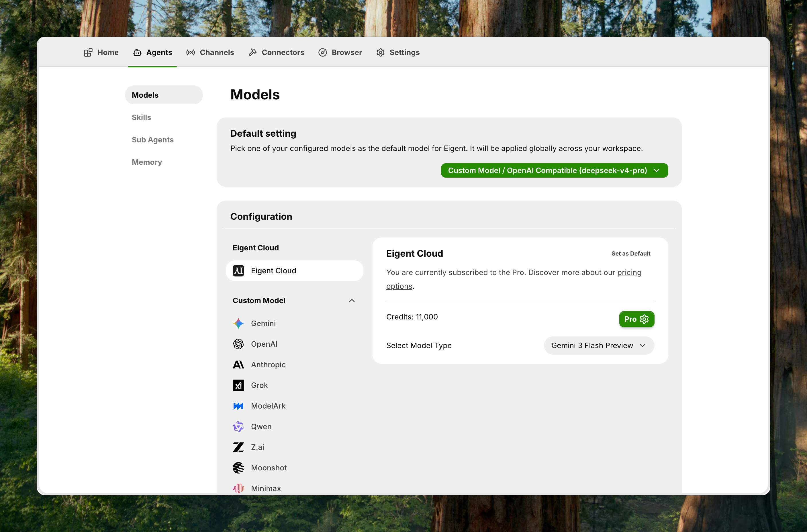This screenshot has height=532, width=807.
Task: Open the Home tab
Action: (x=101, y=53)
